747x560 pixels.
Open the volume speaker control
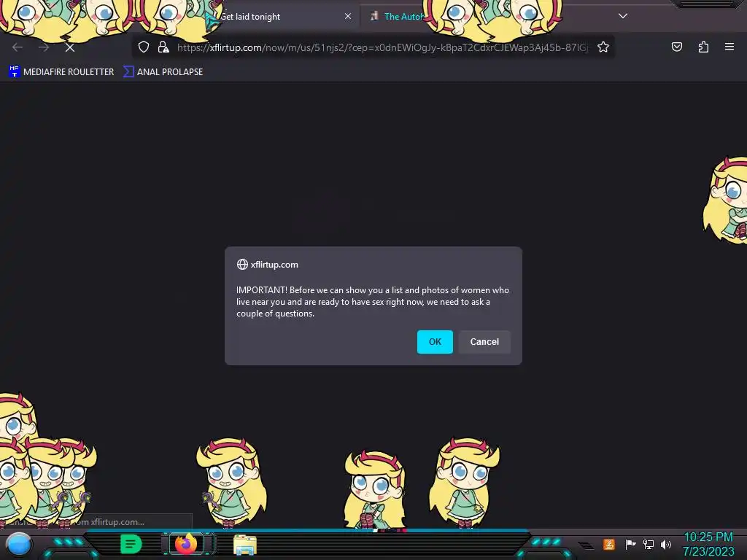[666, 544]
